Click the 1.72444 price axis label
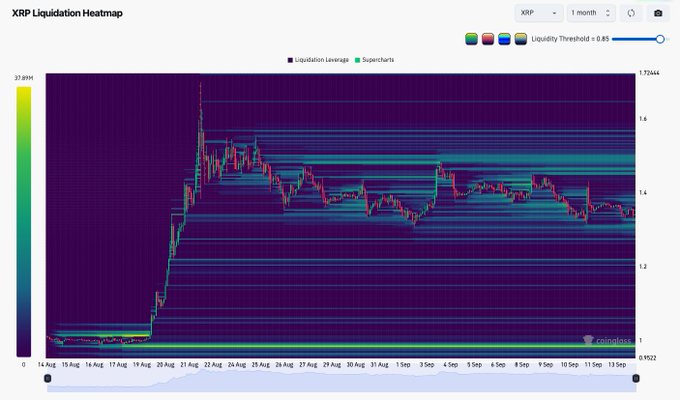This screenshot has height=400, width=680. tap(649, 73)
